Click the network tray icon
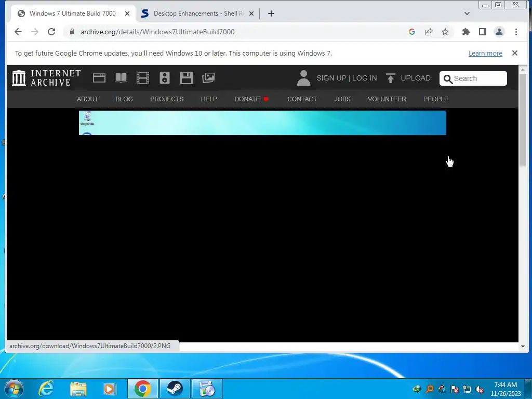Viewport: 532px width, 399px height. click(467, 389)
